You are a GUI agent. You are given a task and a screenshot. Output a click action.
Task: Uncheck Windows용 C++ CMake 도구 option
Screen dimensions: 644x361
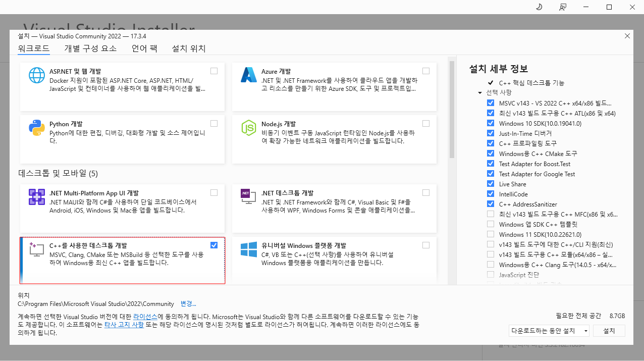click(x=491, y=153)
